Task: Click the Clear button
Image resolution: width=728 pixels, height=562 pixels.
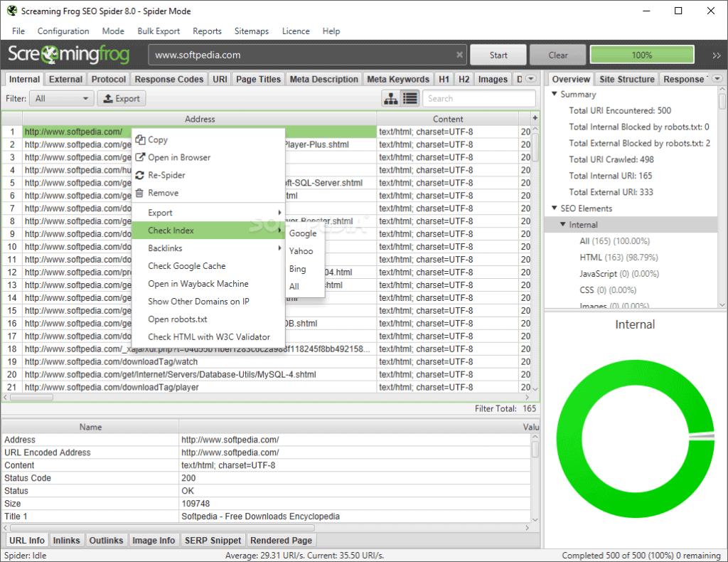Action: pyautogui.click(x=557, y=55)
